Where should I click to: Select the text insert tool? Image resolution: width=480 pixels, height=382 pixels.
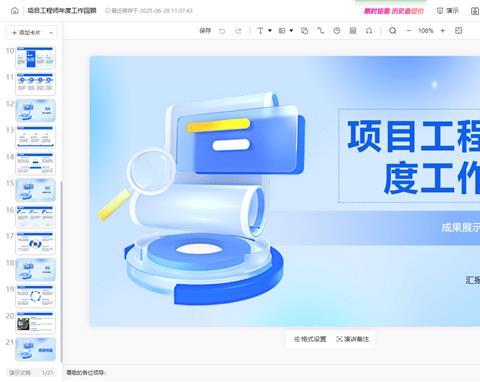[x=260, y=31]
